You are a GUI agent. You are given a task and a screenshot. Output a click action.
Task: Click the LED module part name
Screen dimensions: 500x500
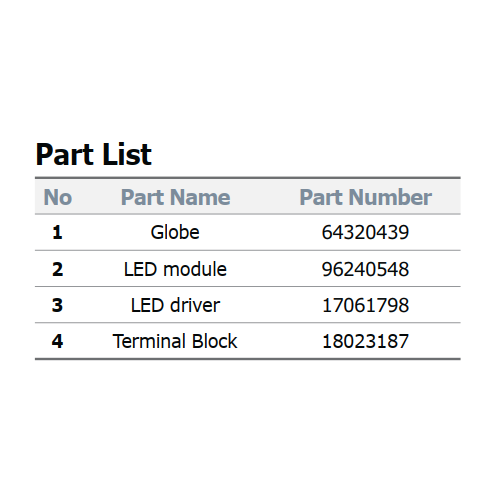(x=175, y=269)
